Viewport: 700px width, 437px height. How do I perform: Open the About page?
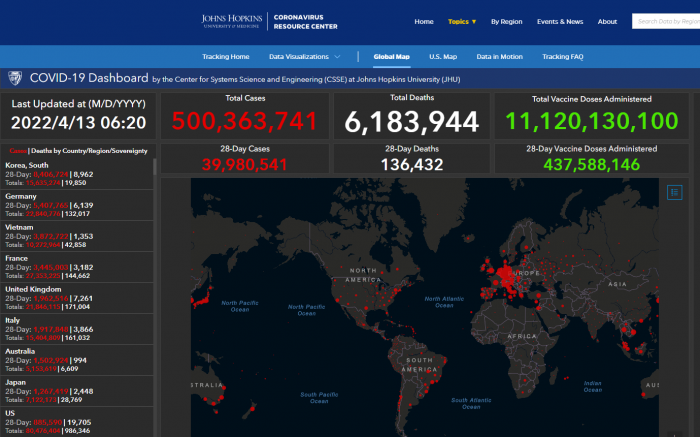[x=607, y=21]
